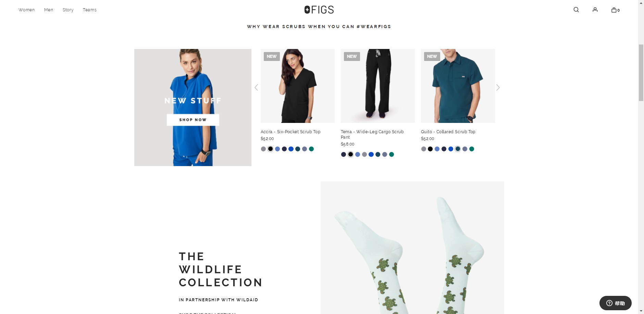Select black swatch for Quito collared top
The image size is (644, 314).
tap(430, 149)
